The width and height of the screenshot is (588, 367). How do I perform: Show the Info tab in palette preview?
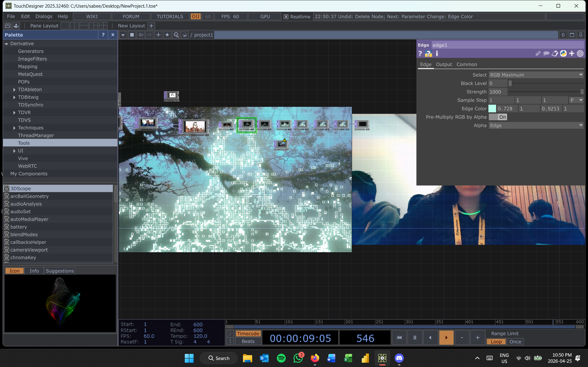coord(34,271)
